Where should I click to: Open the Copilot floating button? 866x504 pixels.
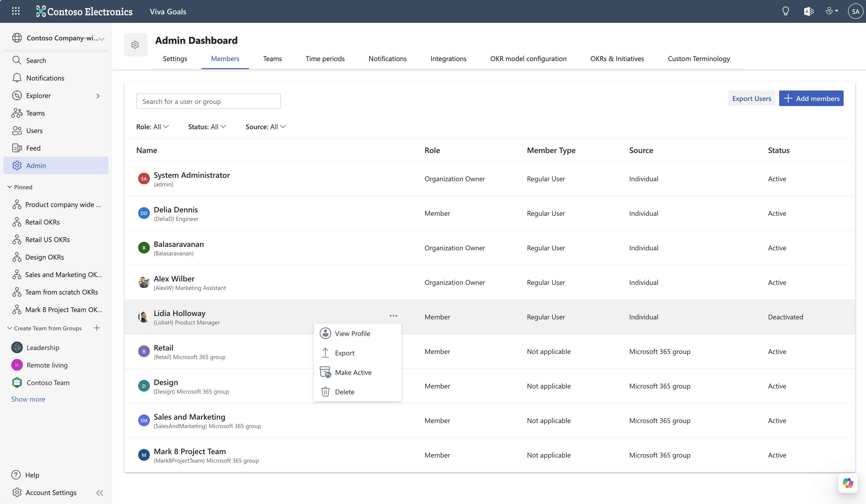coord(848,483)
